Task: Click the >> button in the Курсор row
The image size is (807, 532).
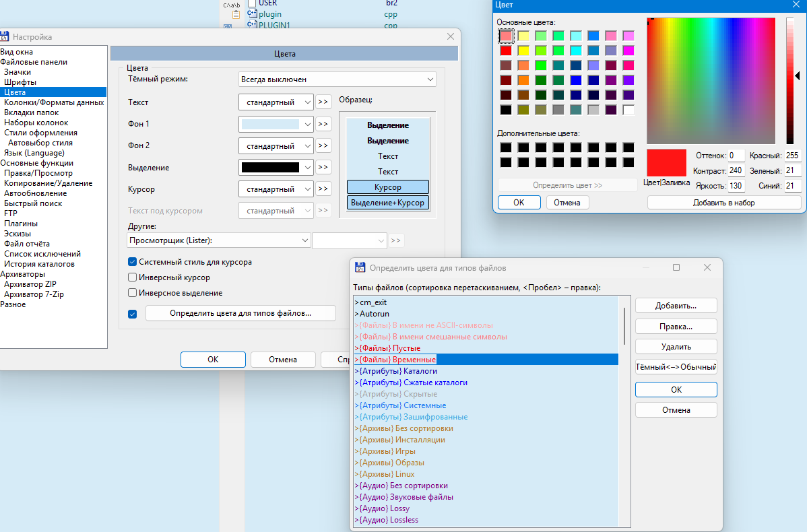Action: [x=323, y=189]
